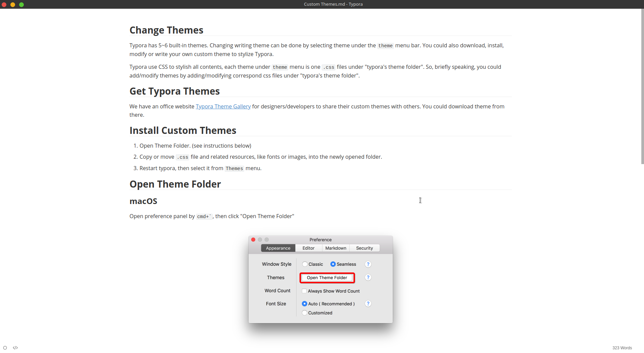The height and width of the screenshot is (353, 644).
Task: Click the vertical scrollbar thumb
Action: coord(642,86)
